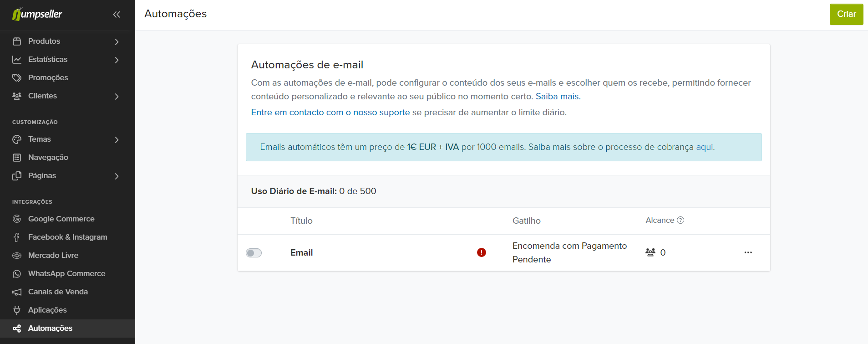Click the Alcance help question-mark icon
868x344 pixels.
pyautogui.click(x=680, y=221)
